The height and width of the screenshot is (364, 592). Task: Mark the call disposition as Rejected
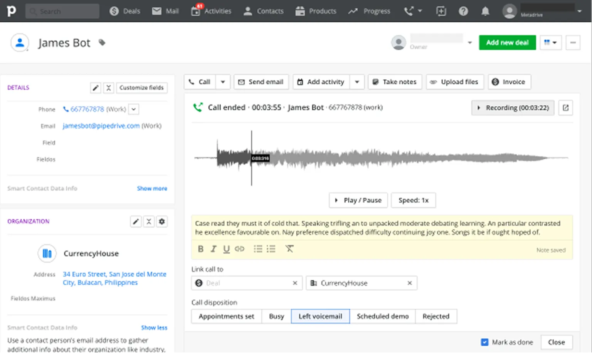coord(436,316)
